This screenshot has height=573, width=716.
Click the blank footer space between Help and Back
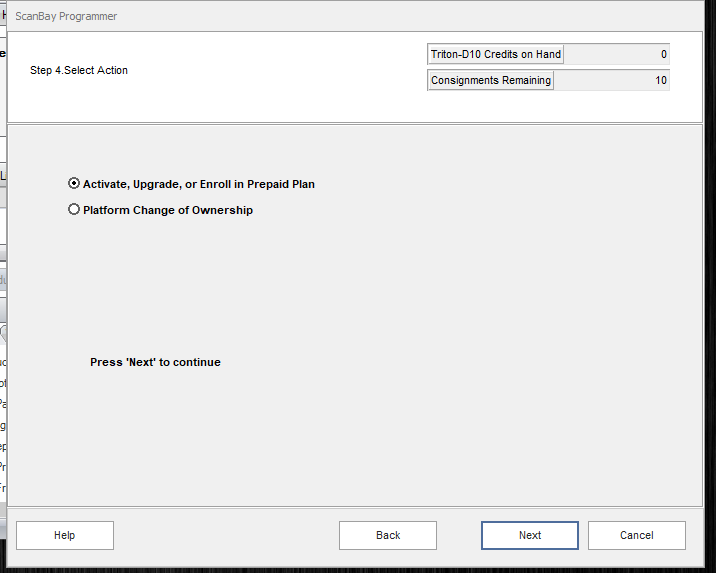pos(225,535)
